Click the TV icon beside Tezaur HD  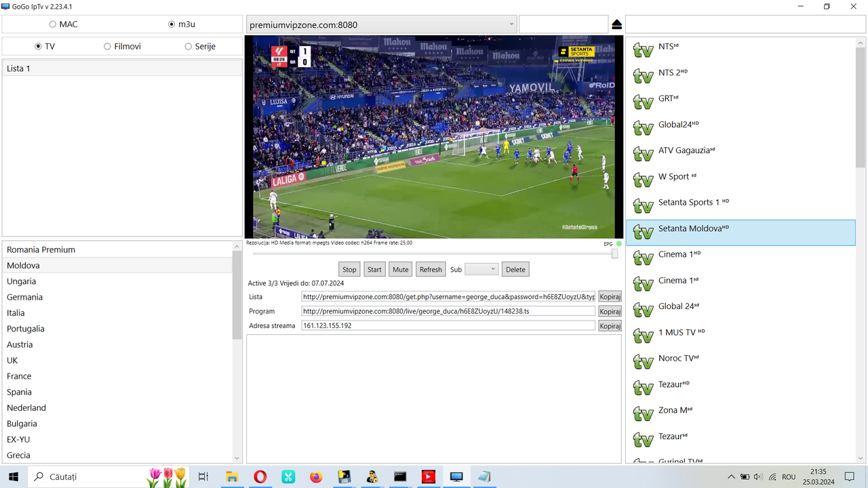(x=643, y=388)
